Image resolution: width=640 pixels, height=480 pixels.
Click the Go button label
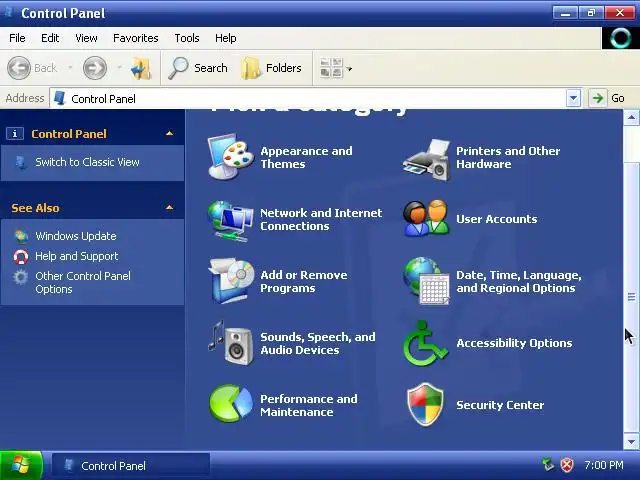618,98
